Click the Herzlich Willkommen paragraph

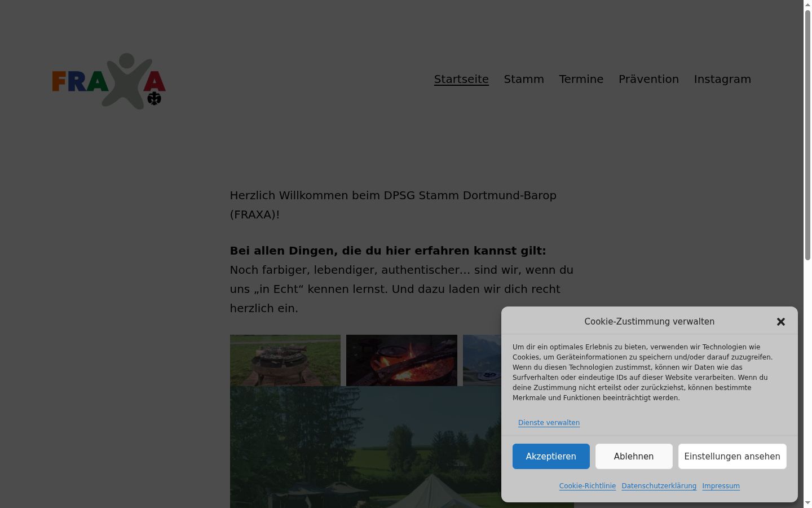[393, 205]
